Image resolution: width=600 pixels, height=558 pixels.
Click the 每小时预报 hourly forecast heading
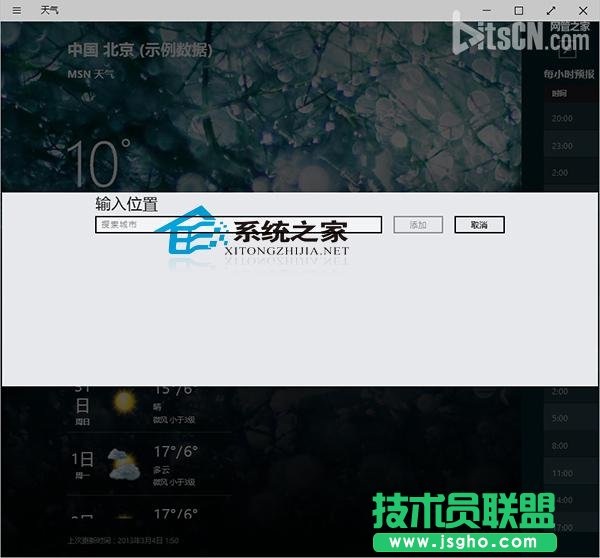point(569,74)
